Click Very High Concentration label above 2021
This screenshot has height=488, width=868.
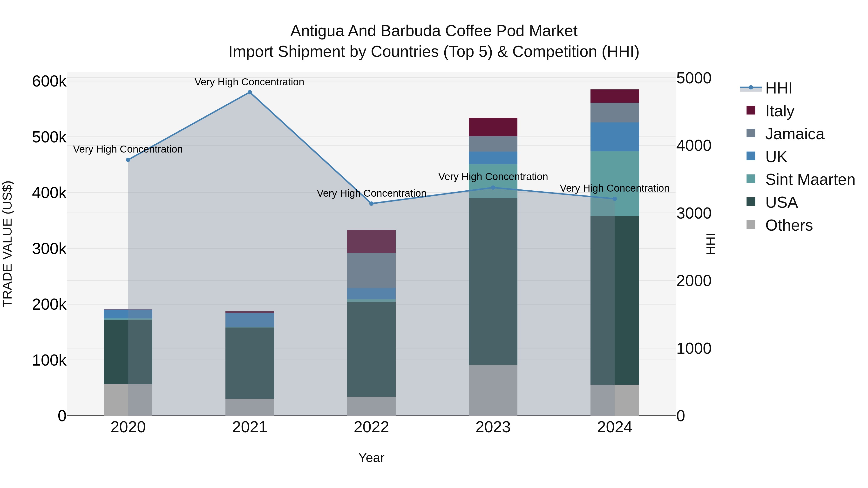point(249,82)
